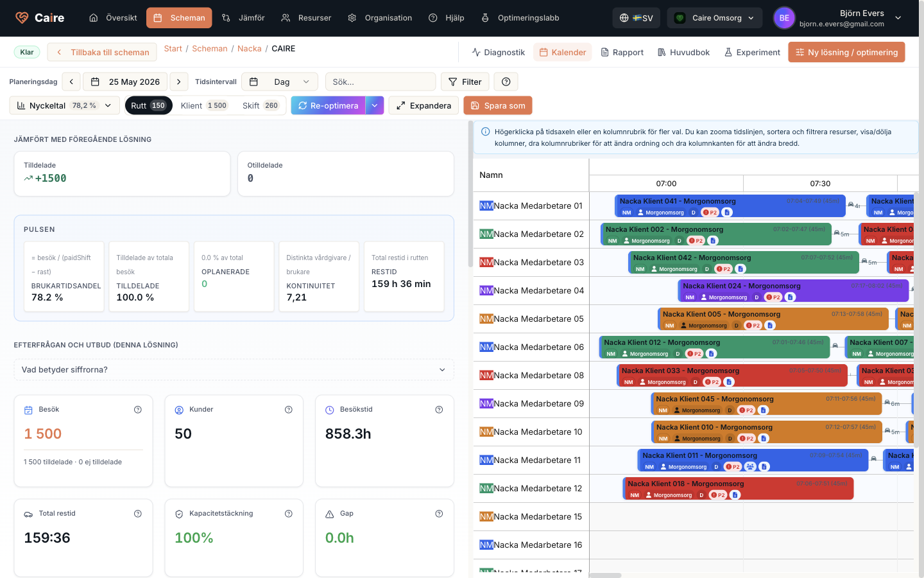The height and width of the screenshot is (578, 924).
Task: Open the Re-optimera dropdown arrow
Action: (375, 105)
